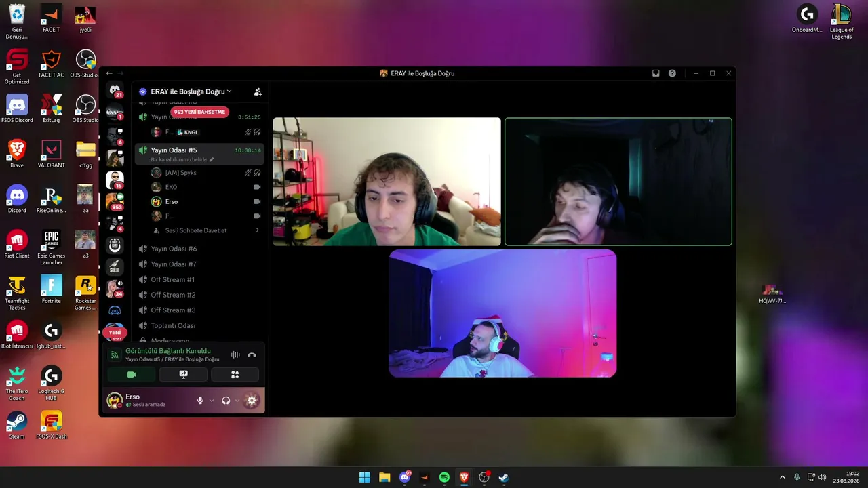Expand the invite-to-voice chevron arrow
This screenshot has width=868, height=488.
[x=257, y=230]
